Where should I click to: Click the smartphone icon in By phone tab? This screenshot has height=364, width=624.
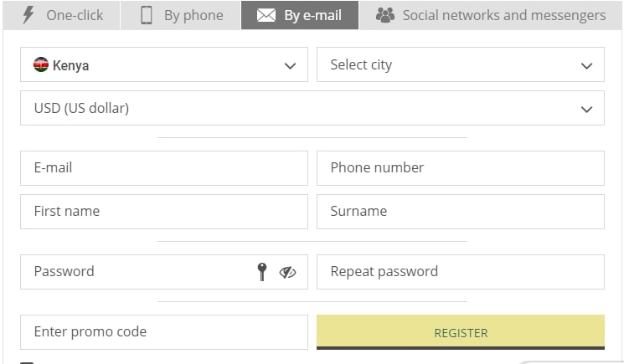(x=147, y=15)
